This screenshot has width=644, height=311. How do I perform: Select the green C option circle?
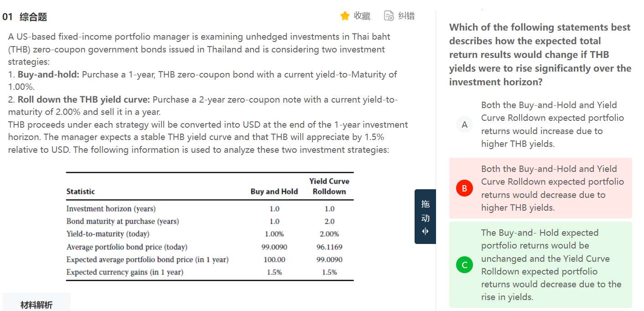[464, 265]
